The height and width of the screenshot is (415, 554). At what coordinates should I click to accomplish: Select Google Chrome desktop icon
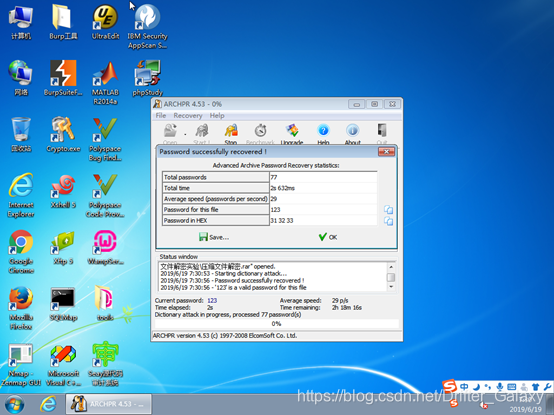pos(21,252)
